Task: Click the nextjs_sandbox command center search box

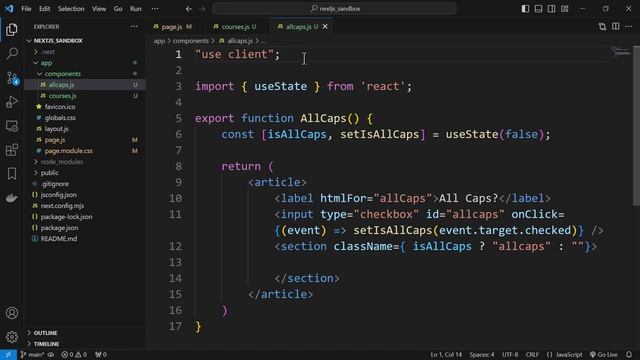Action: tap(334, 8)
